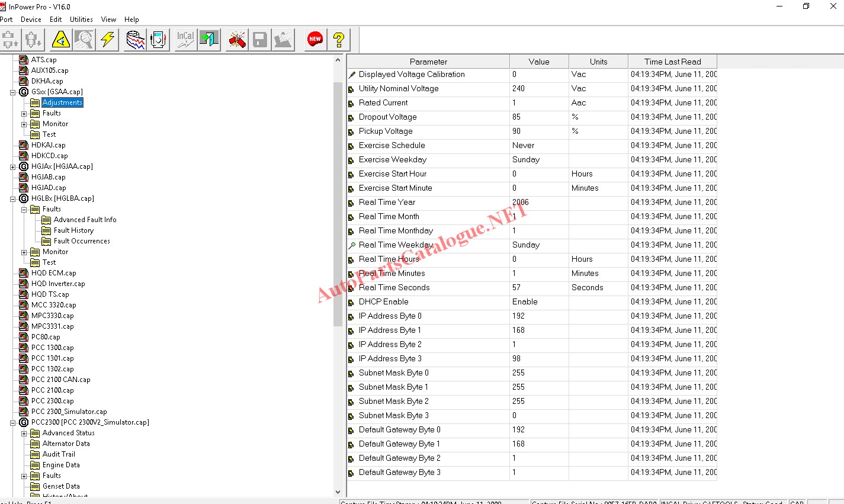Collapse the GSxx [GSAA.cap] tree node
The width and height of the screenshot is (844, 504).
(x=13, y=92)
